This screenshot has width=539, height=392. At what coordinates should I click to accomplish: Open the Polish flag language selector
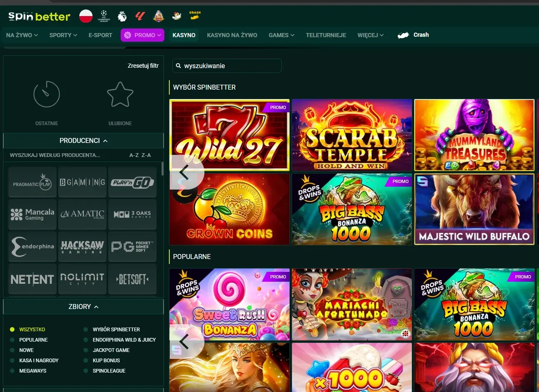point(86,16)
